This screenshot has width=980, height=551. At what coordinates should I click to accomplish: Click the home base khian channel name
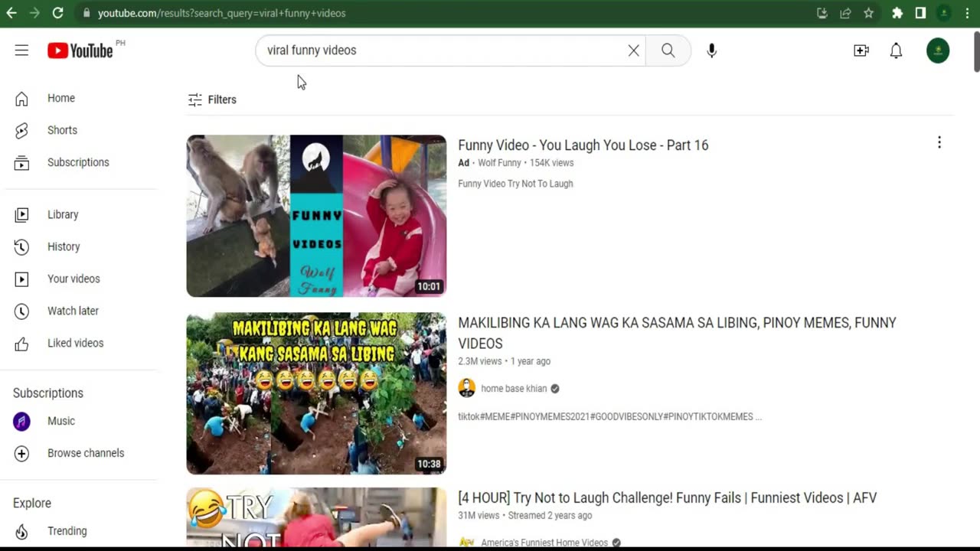(x=514, y=389)
